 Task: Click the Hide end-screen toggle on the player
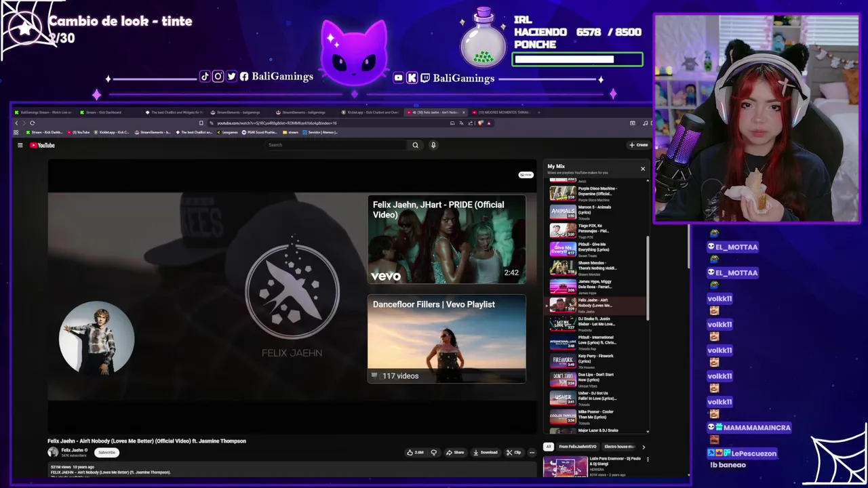526,175
